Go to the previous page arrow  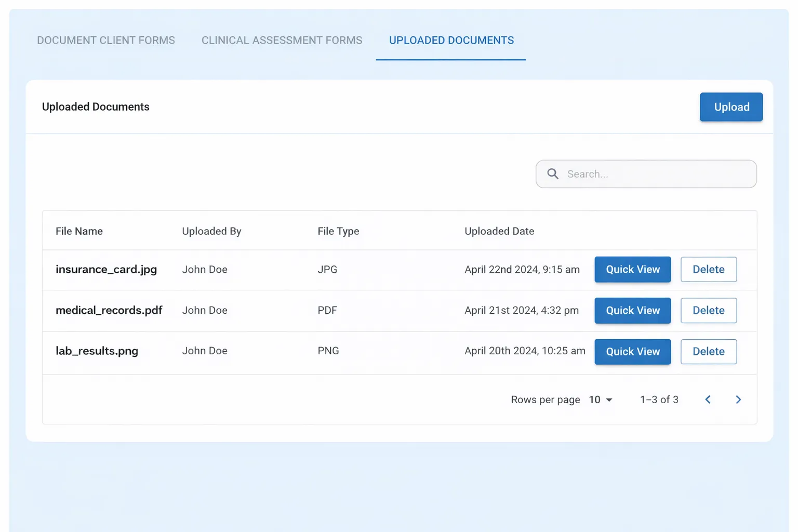click(x=708, y=400)
